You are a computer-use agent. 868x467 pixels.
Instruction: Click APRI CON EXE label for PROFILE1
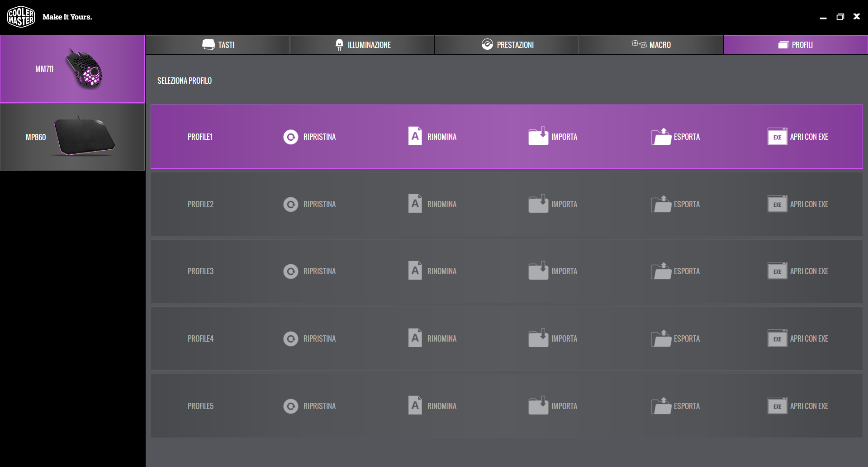click(x=809, y=137)
